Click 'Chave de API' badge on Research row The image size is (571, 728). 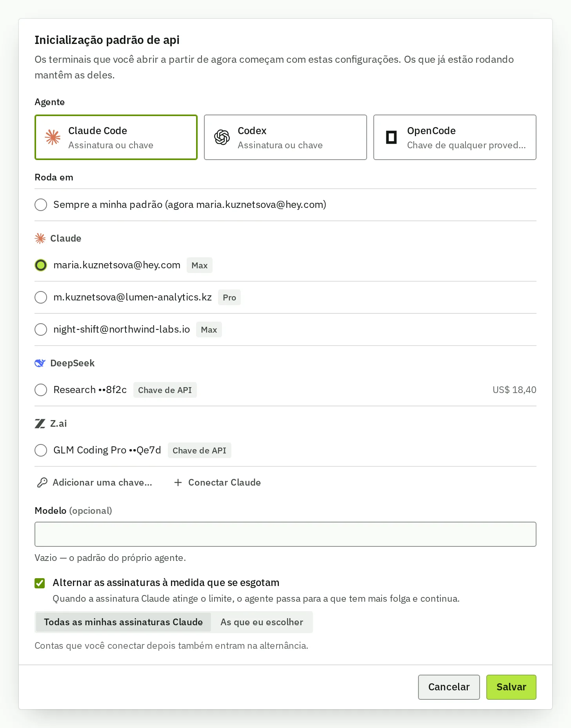tap(165, 390)
